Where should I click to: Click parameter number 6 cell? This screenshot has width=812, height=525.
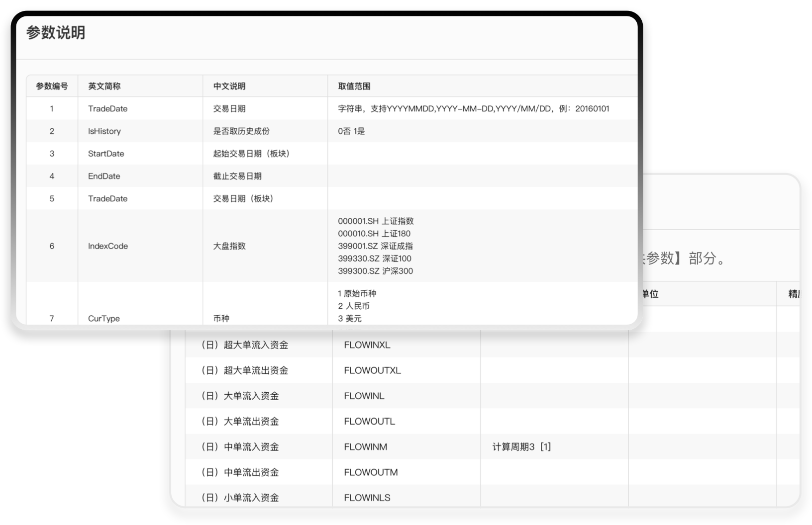coord(52,246)
